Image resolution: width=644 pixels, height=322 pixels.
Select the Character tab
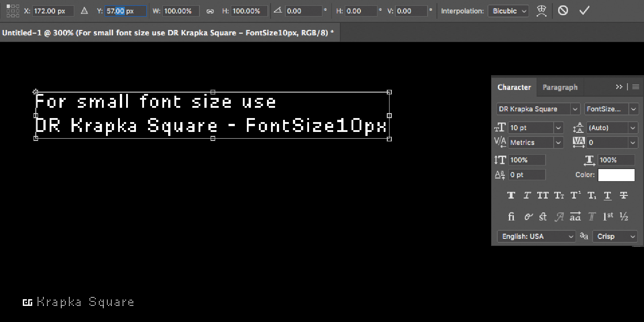coord(514,87)
